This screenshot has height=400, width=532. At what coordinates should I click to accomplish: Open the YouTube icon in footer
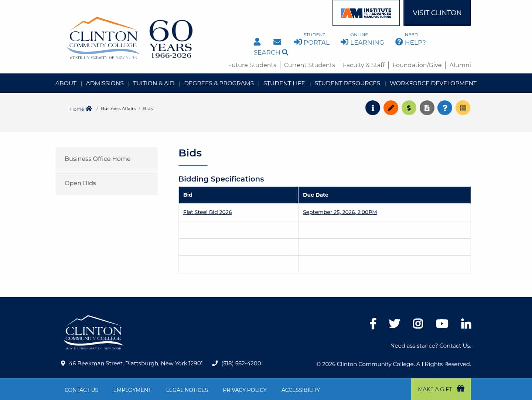coord(442,324)
